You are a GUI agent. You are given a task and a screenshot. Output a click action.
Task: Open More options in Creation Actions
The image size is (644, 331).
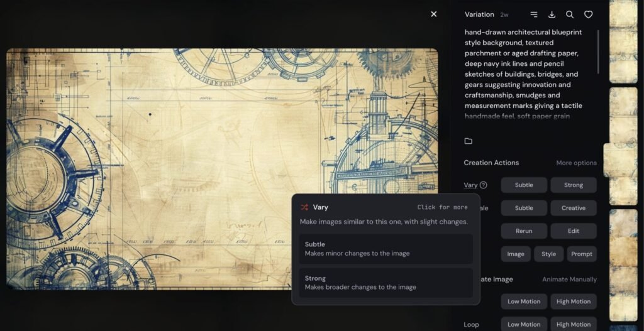(576, 163)
